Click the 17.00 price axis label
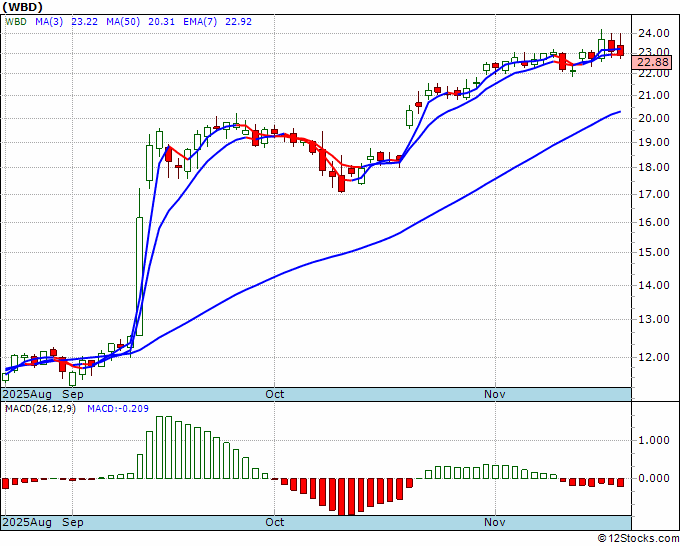Viewport: 680px width, 546px height. (653, 194)
